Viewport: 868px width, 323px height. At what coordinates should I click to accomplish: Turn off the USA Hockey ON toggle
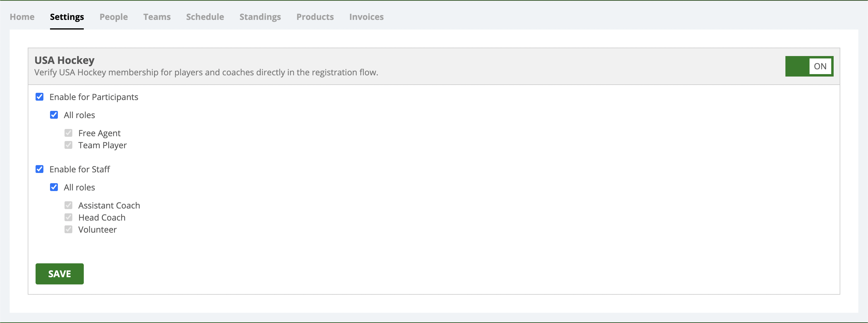(x=809, y=66)
